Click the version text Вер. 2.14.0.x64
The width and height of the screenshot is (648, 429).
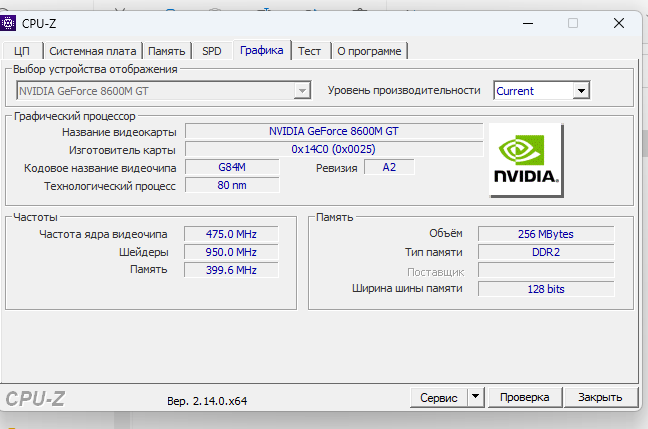click(x=207, y=401)
